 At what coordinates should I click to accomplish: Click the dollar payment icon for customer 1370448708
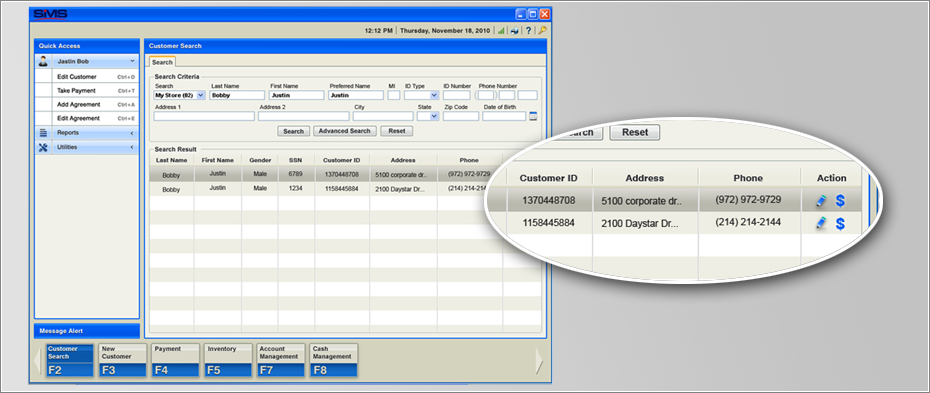[840, 202]
